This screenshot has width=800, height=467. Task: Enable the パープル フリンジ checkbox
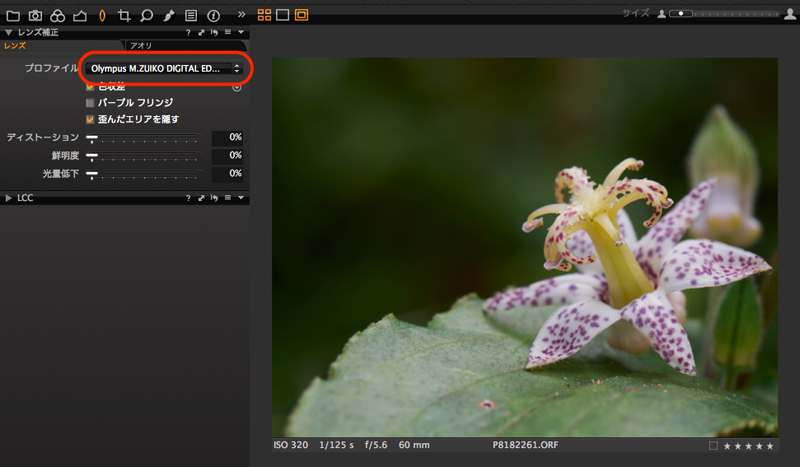tap(90, 103)
